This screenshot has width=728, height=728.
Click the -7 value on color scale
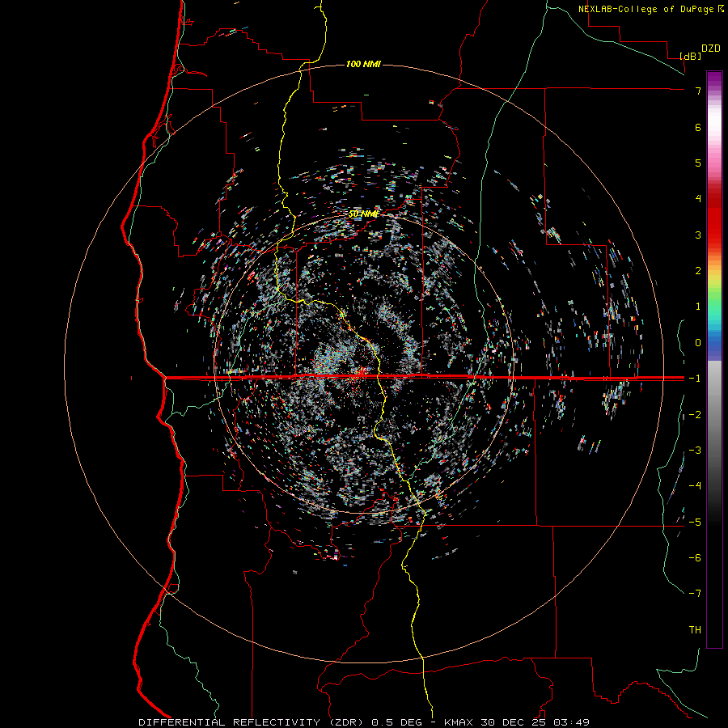point(695,594)
